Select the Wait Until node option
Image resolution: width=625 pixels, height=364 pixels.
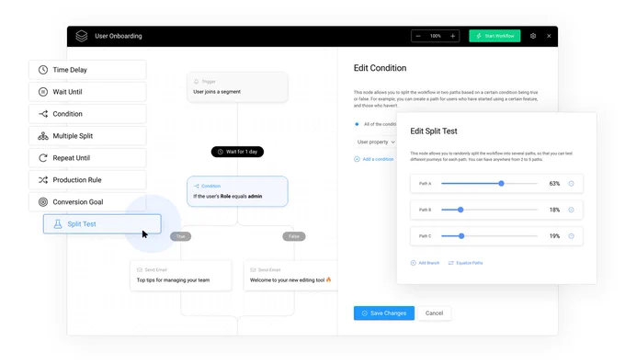(x=87, y=92)
